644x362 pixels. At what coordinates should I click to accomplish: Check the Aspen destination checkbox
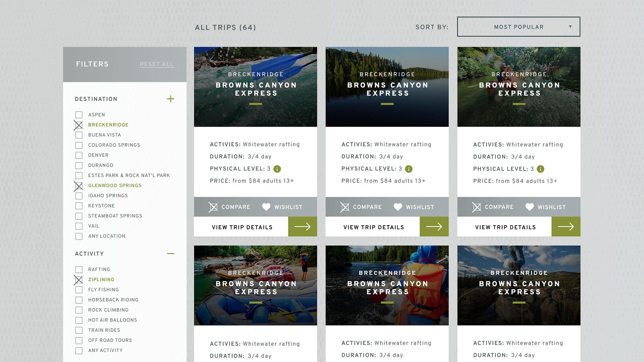click(x=79, y=115)
